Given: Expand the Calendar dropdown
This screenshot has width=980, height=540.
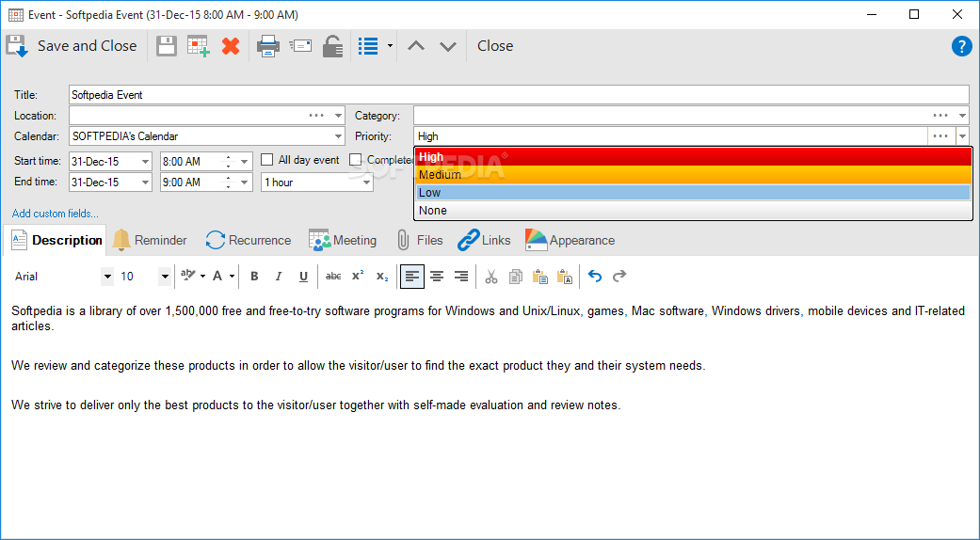Looking at the screenshot, I should (338, 136).
